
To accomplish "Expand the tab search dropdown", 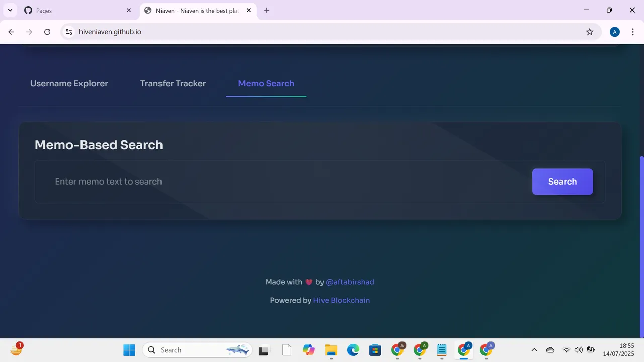I will [10, 10].
